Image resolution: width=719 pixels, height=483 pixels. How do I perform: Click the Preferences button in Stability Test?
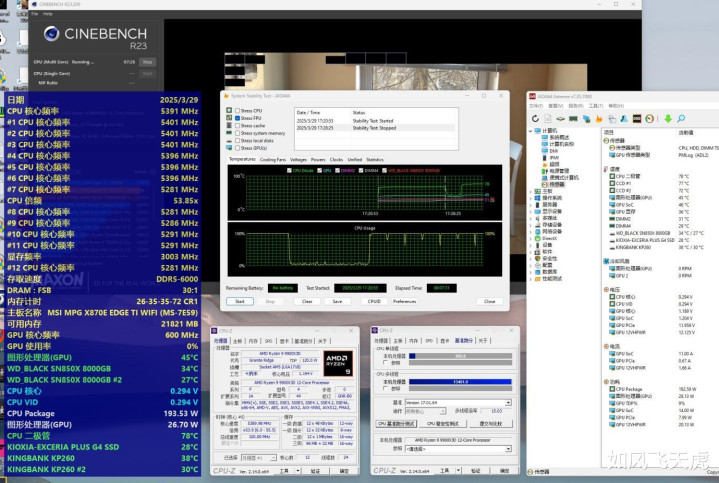click(x=404, y=301)
